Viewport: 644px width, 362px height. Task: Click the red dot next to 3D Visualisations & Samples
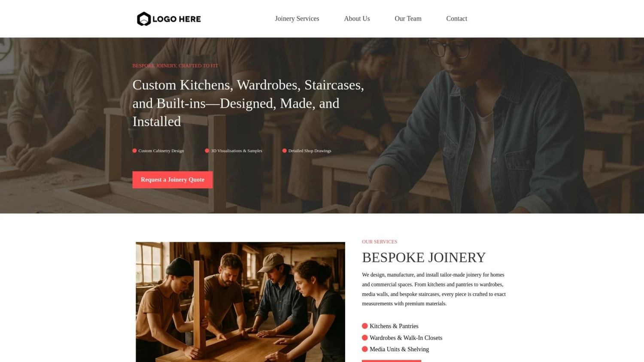click(207, 151)
